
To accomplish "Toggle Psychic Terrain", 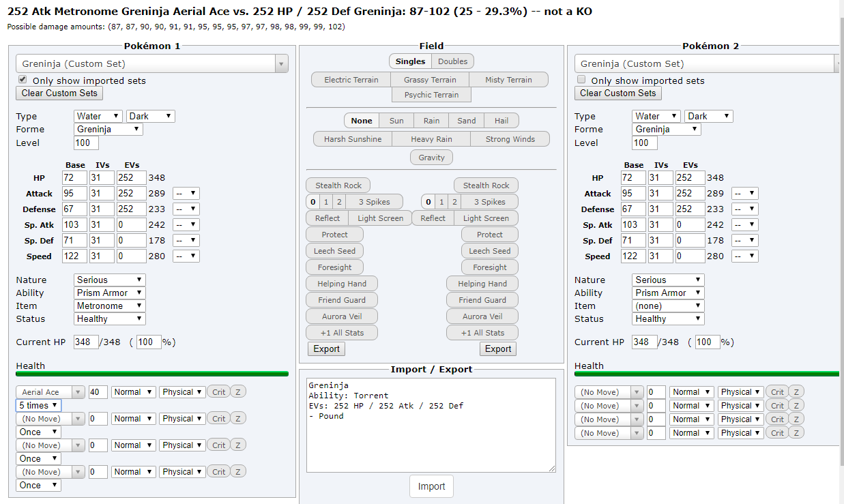I will [431, 95].
